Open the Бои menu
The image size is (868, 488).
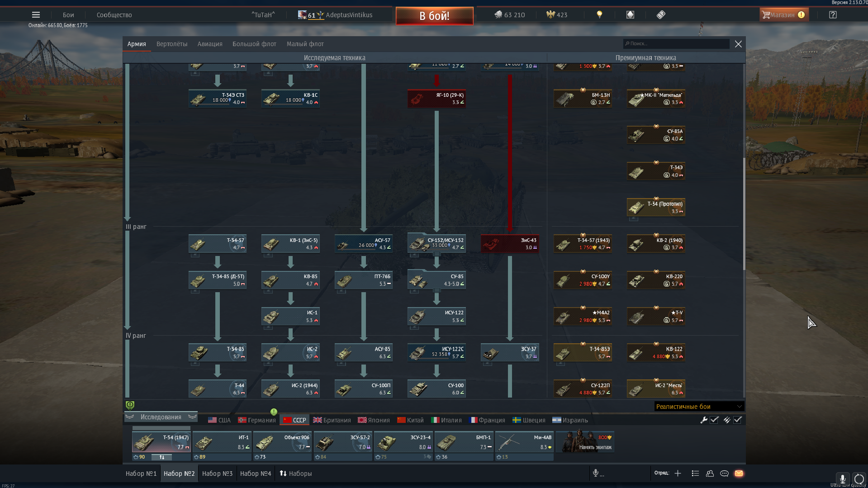tap(68, 15)
